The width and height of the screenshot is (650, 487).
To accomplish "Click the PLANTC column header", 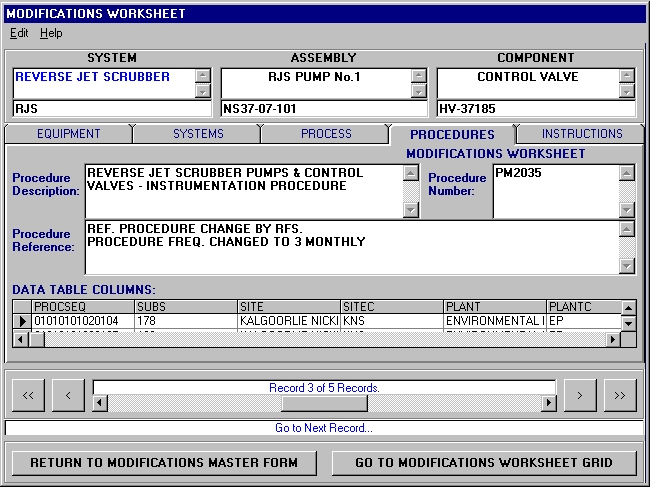I will point(584,307).
